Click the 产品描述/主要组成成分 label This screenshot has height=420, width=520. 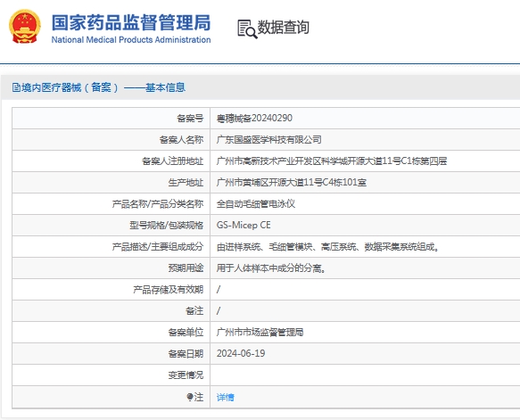click(x=158, y=247)
